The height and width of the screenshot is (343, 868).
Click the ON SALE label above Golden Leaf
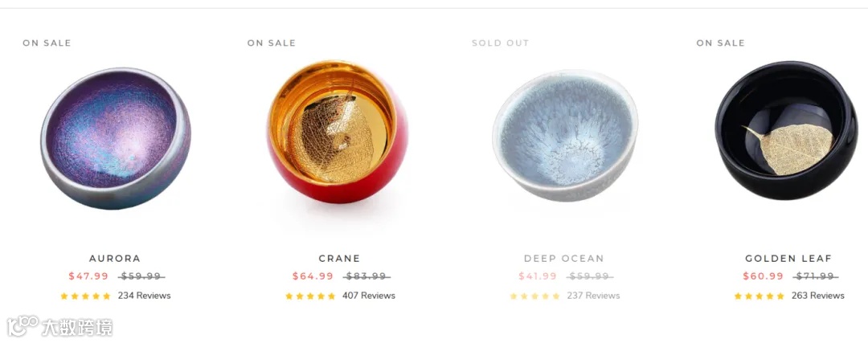721,43
